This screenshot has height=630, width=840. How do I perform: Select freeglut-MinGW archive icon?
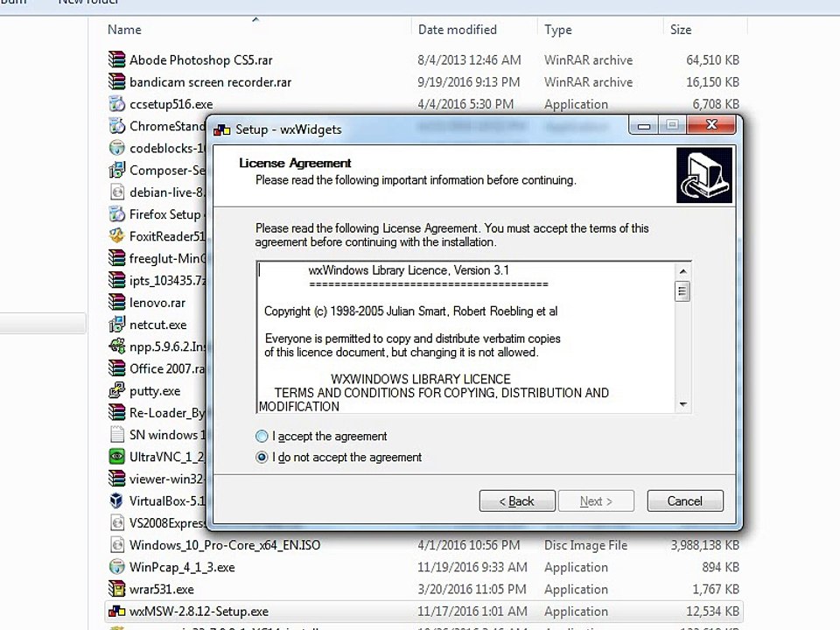coord(116,258)
